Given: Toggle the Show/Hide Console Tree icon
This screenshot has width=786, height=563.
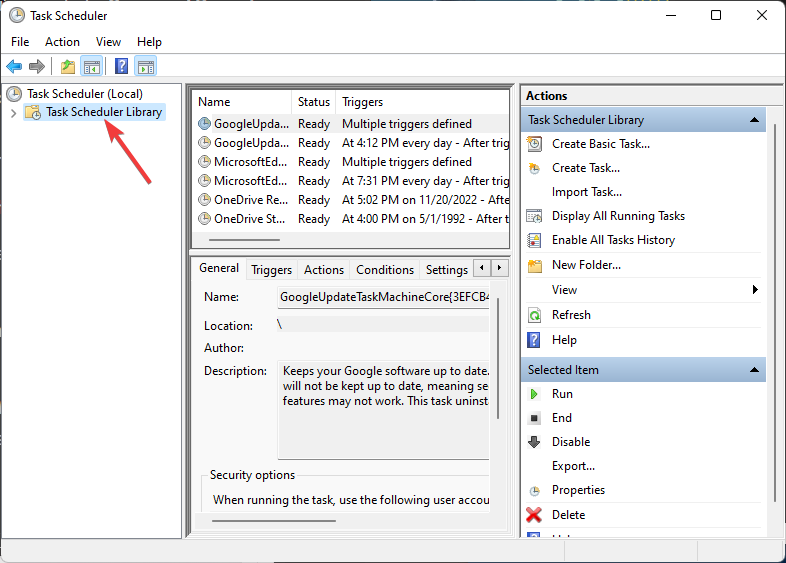Looking at the screenshot, I should 92,66.
